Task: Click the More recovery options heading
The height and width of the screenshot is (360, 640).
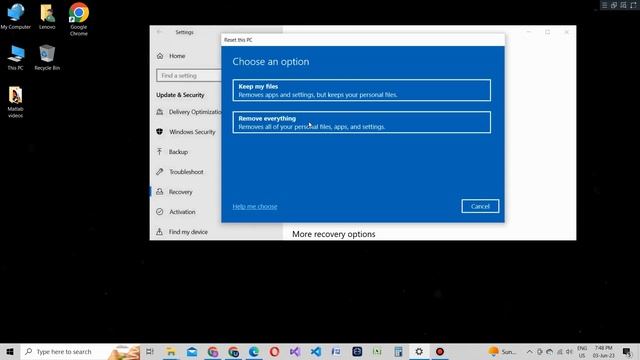Action: 333,234
